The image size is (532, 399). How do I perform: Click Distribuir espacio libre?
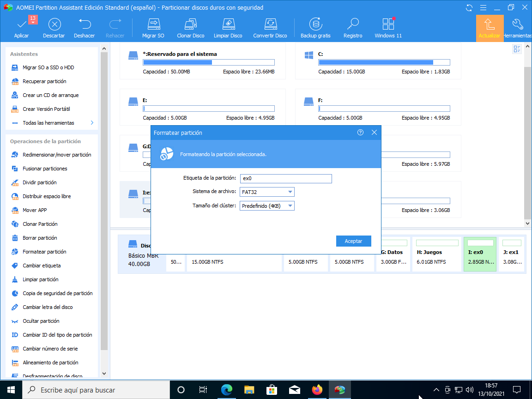47,196
